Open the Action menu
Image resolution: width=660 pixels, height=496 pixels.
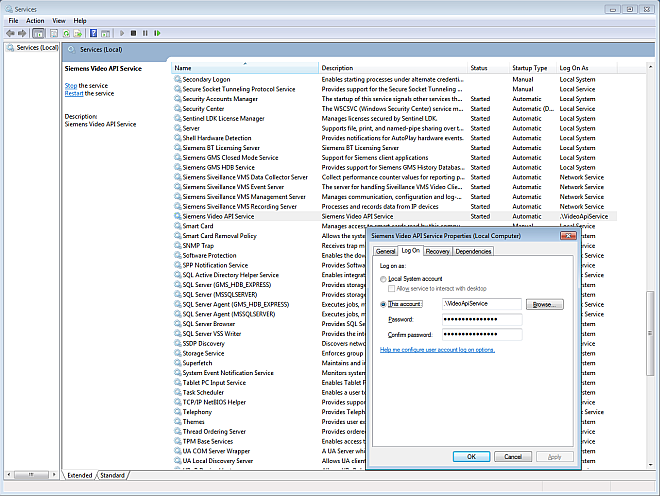35,20
